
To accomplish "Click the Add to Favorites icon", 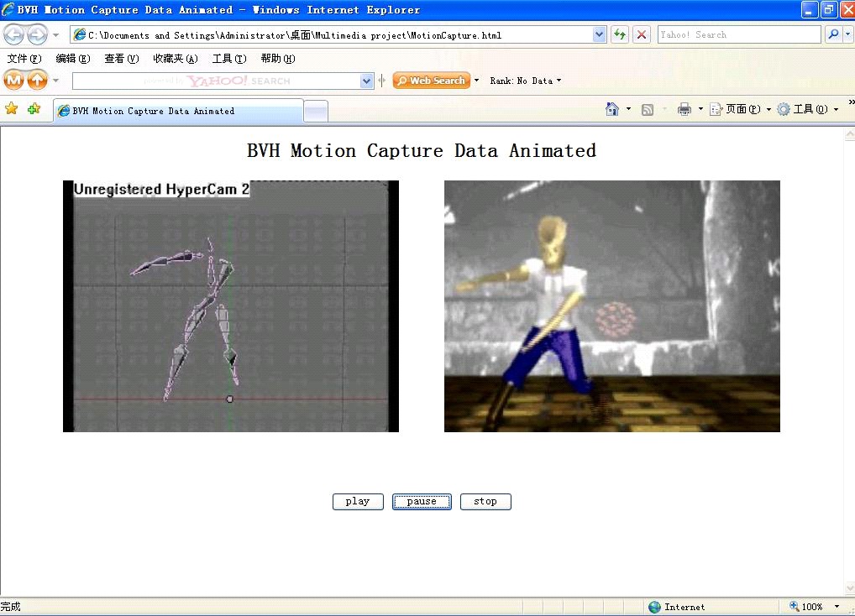I will click(x=34, y=109).
